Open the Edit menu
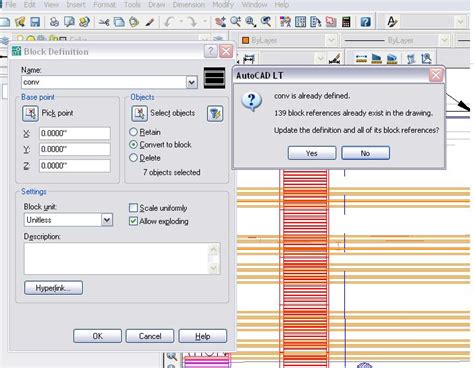This screenshot has height=368, width=474. click(30, 5)
